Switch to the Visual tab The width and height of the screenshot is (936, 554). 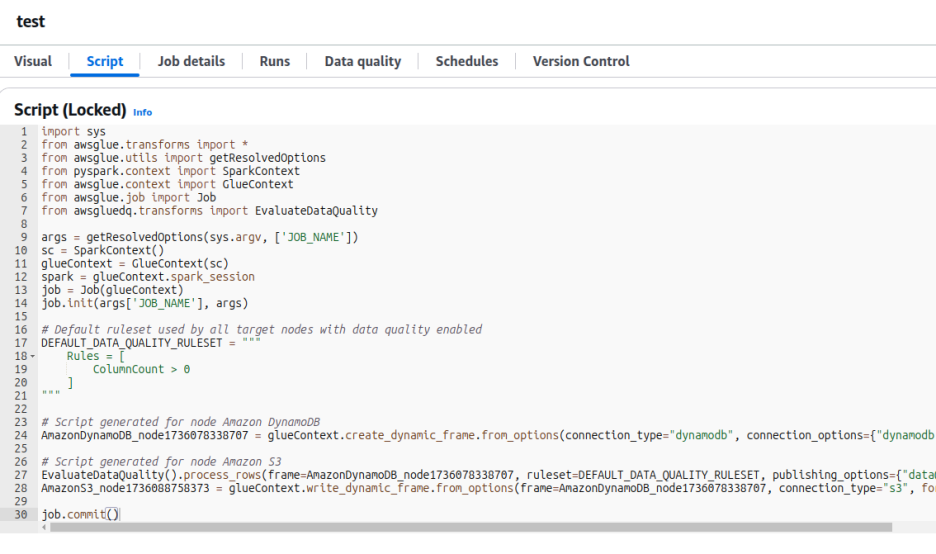click(33, 61)
